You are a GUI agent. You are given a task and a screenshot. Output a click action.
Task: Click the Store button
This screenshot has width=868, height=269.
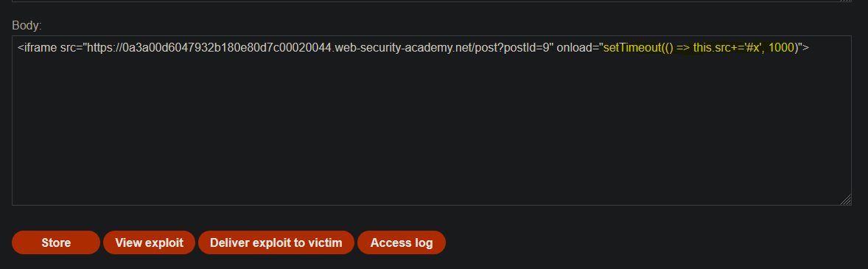[x=56, y=242]
